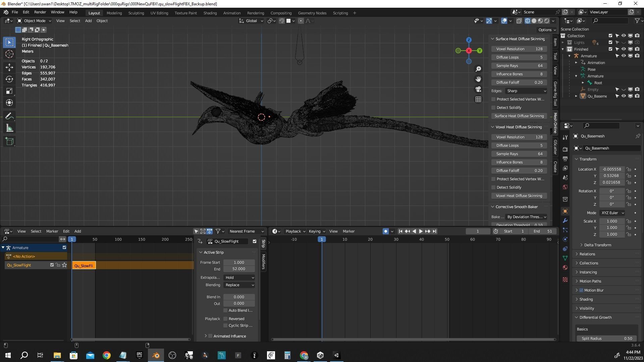
Task: Open the viewport Add menu
Action: [x=88, y=21]
